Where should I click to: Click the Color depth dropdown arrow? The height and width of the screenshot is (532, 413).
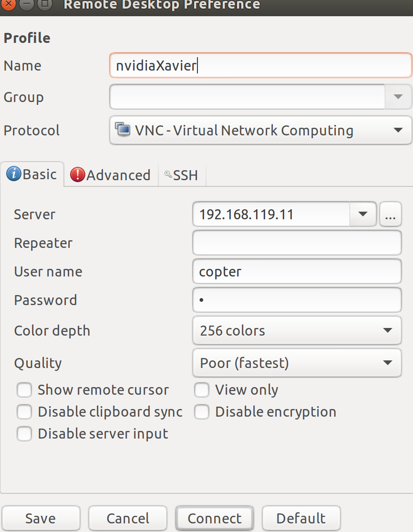pos(388,330)
